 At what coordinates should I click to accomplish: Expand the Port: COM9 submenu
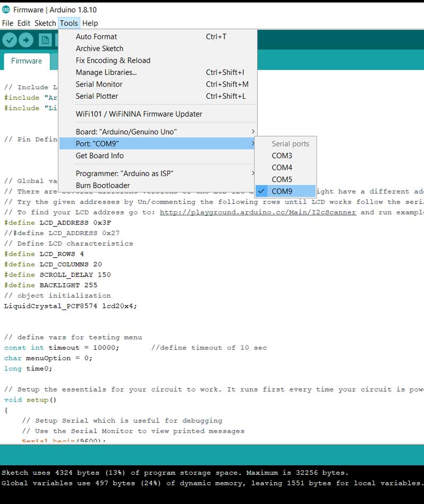coord(158,144)
